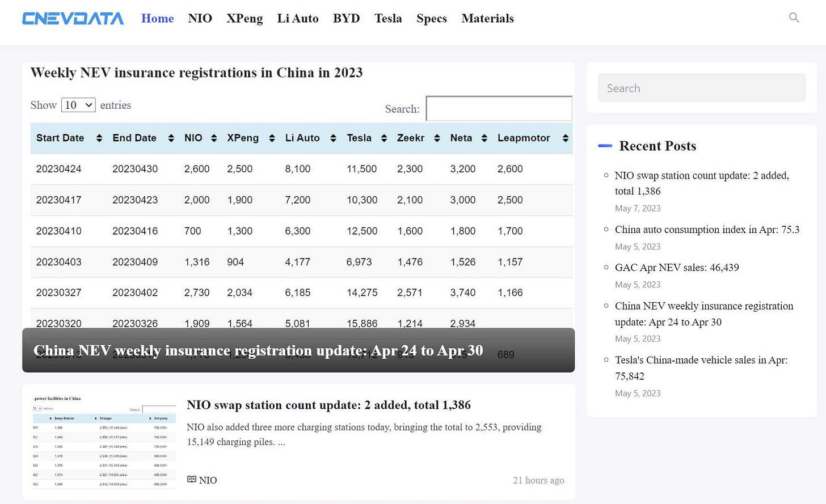Open the header search magnifier icon

pyautogui.click(x=794, y=18)
